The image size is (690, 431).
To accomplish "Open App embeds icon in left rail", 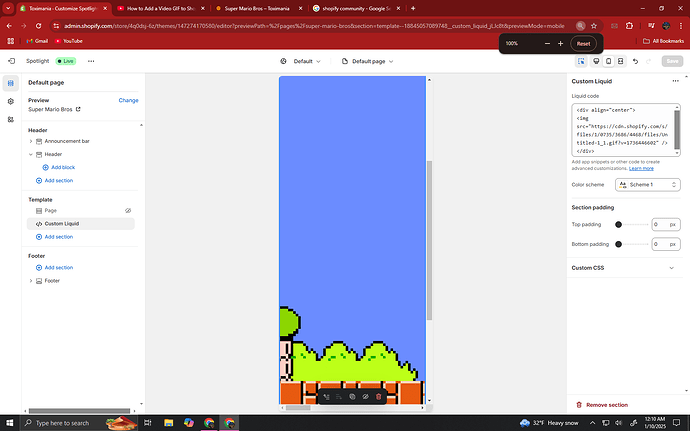I will [x=11, y=119].
